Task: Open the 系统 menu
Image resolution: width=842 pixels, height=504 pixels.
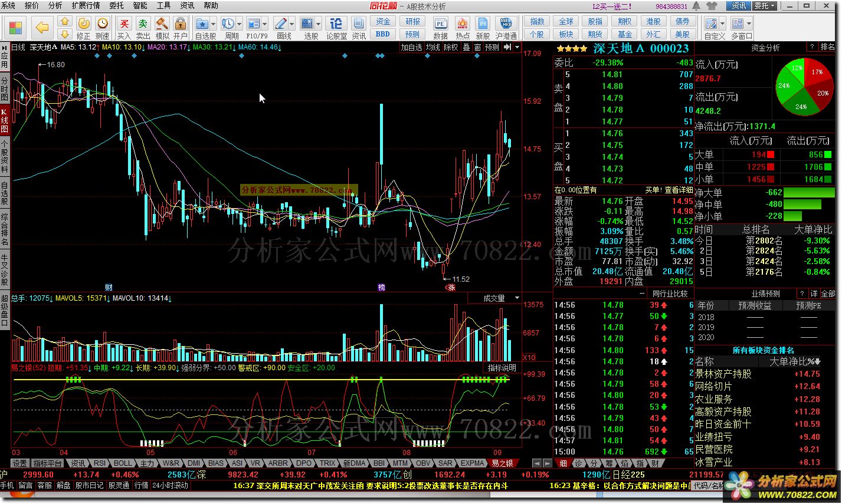Action: click(x=8, y=5)
